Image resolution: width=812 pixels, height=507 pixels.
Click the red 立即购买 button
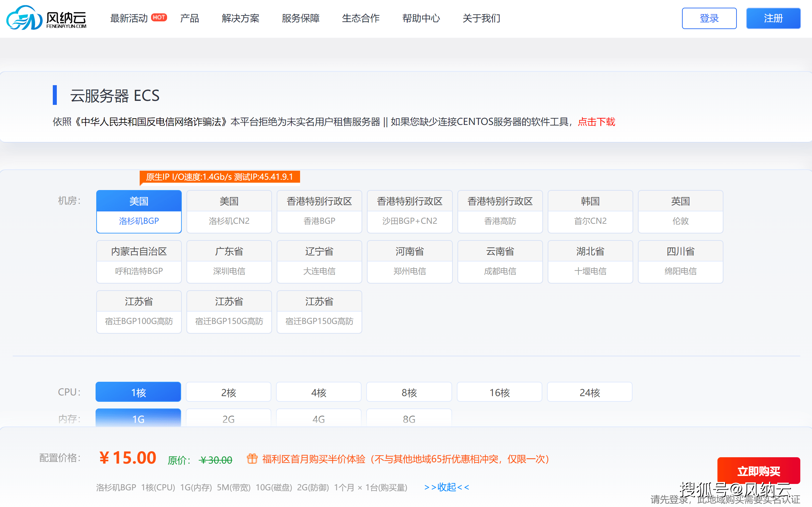pos(759,470)
